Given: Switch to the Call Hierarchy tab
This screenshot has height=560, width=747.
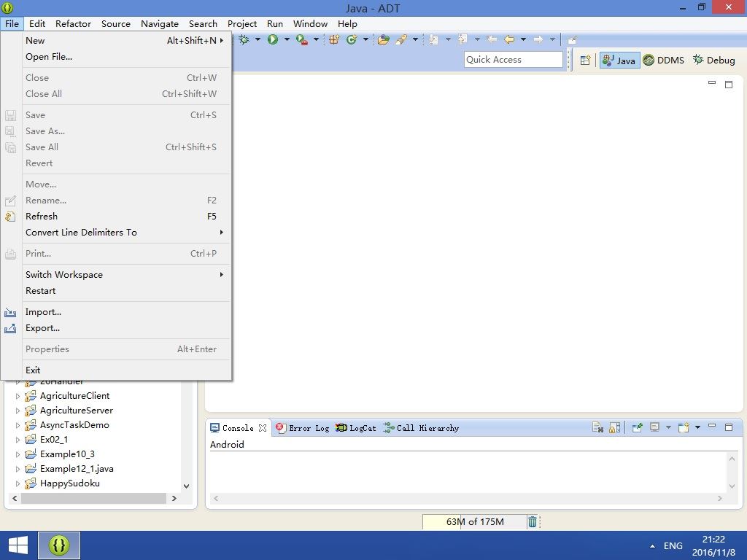Looking at the screenshot, I should [421, 428].
